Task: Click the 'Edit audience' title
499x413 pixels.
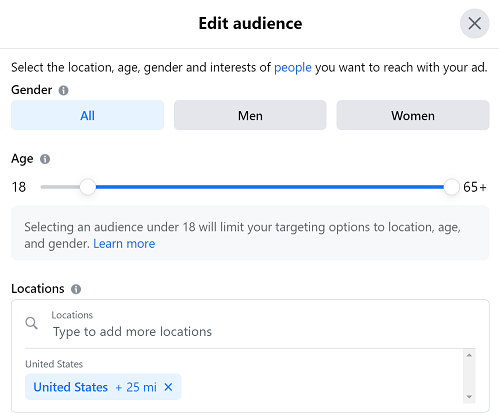Action: [250, 23]
